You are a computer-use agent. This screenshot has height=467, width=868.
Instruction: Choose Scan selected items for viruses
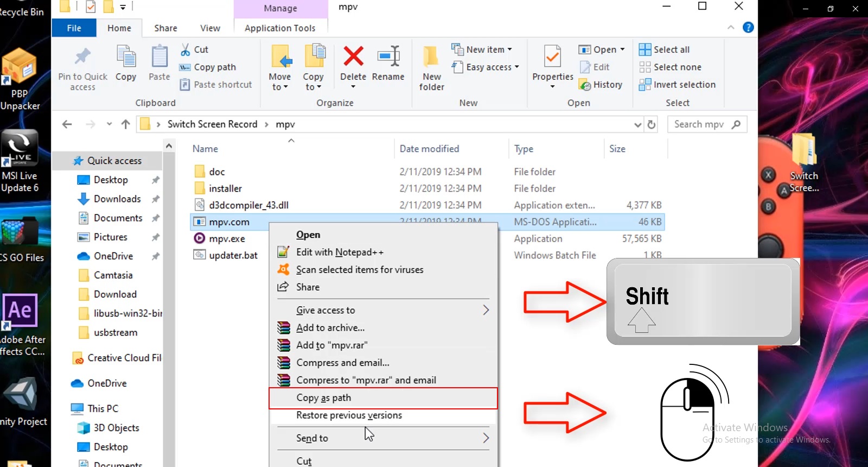pyautogui.click(x=384, y=269)
